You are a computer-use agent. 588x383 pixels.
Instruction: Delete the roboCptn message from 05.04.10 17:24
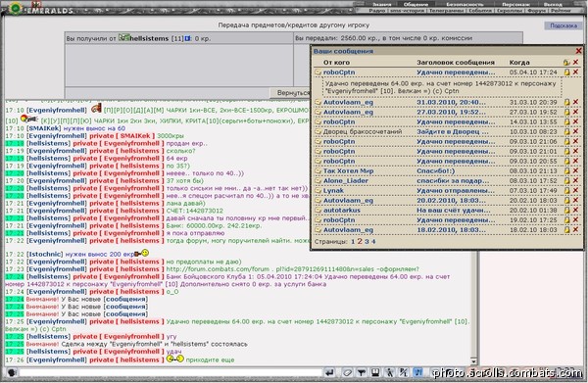[575, 72]
